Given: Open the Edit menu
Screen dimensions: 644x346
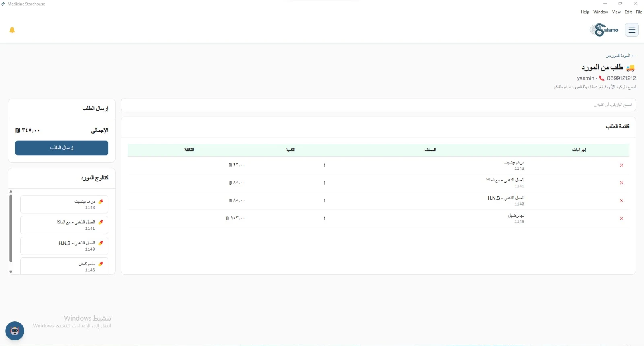Looking at the screenshot, I should [628, 12].
